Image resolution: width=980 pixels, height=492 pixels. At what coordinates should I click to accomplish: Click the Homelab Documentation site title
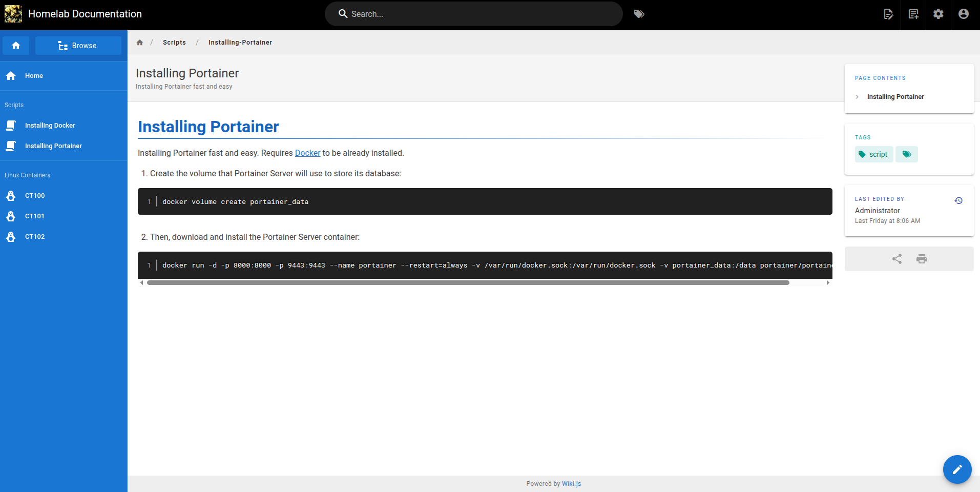click(x=85, y=14)
